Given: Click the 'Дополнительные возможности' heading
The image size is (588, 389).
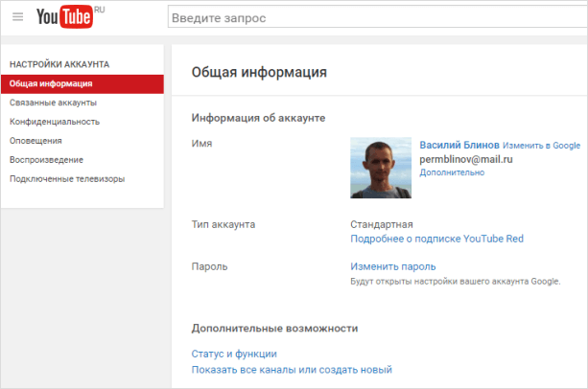Looking at the screenshot, I should (275, 329).
